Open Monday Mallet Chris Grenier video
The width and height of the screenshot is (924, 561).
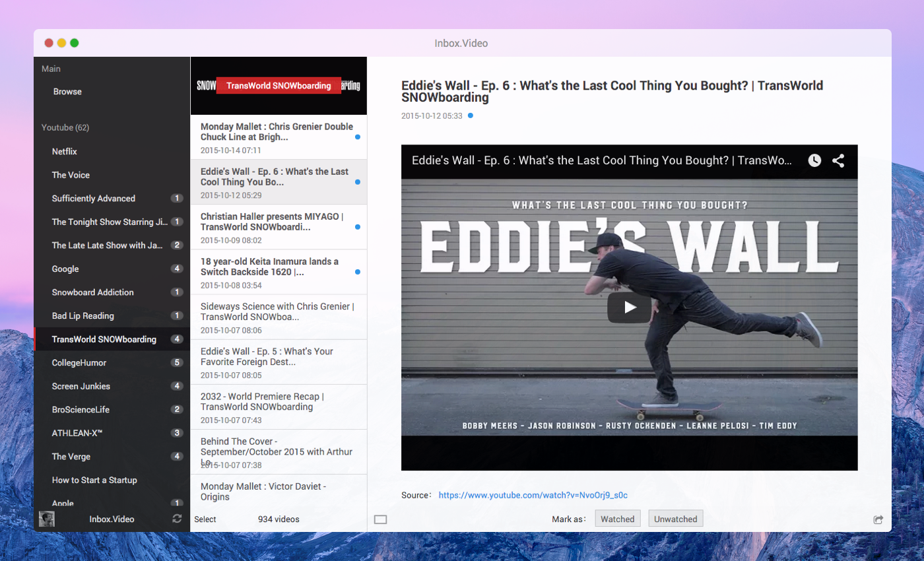click(279, 137)
